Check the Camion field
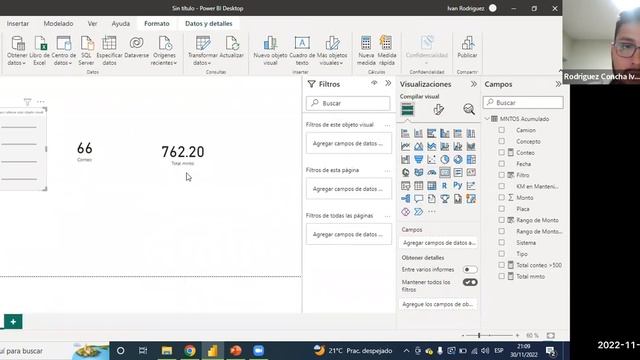This screenshot has height=360, width=640. tap(501, 130)
